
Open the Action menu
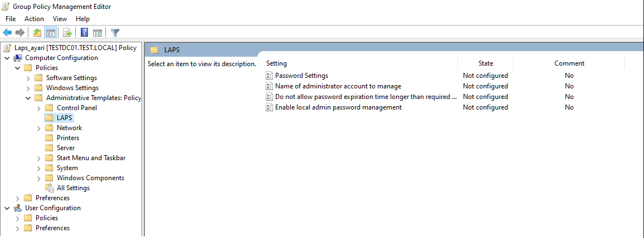(x=34, y=19)
